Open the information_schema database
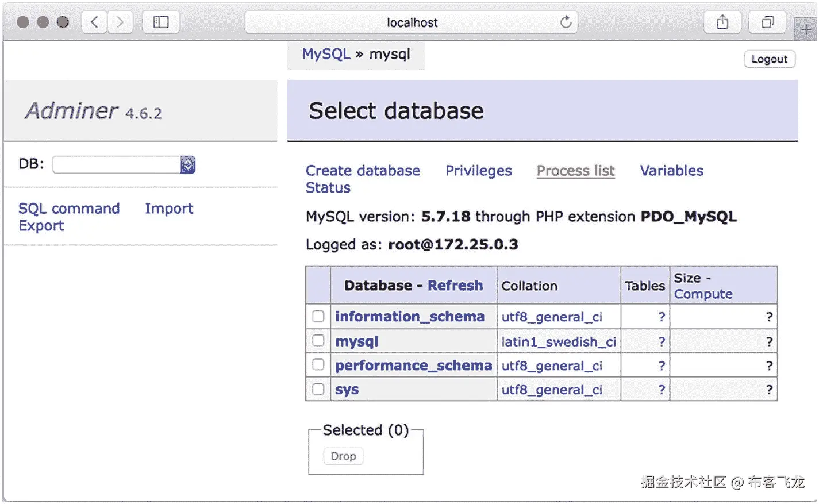This screenshot has height=504, width=819. [x=410, y=317]
